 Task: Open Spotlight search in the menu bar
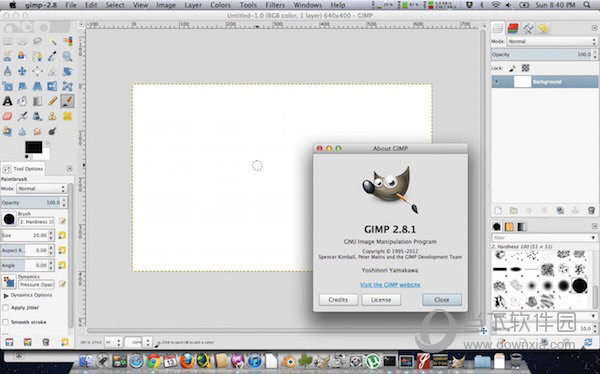(587, 5)
